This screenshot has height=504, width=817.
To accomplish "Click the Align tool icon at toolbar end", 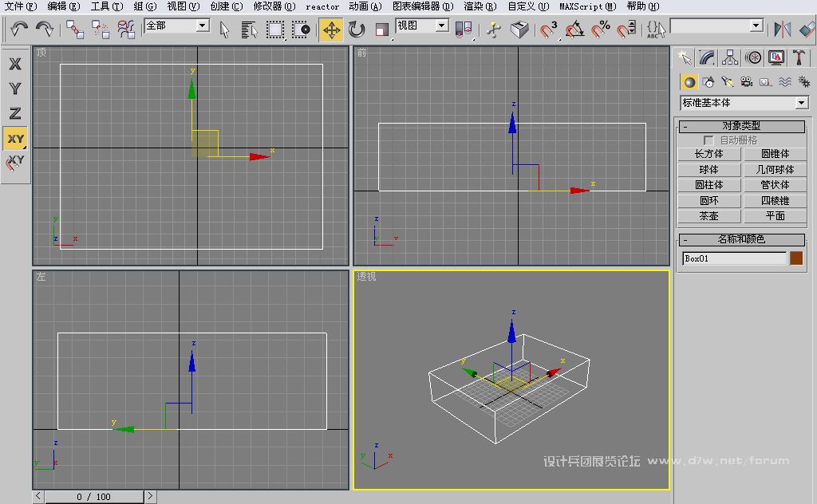I will click(x=807, y=30).
